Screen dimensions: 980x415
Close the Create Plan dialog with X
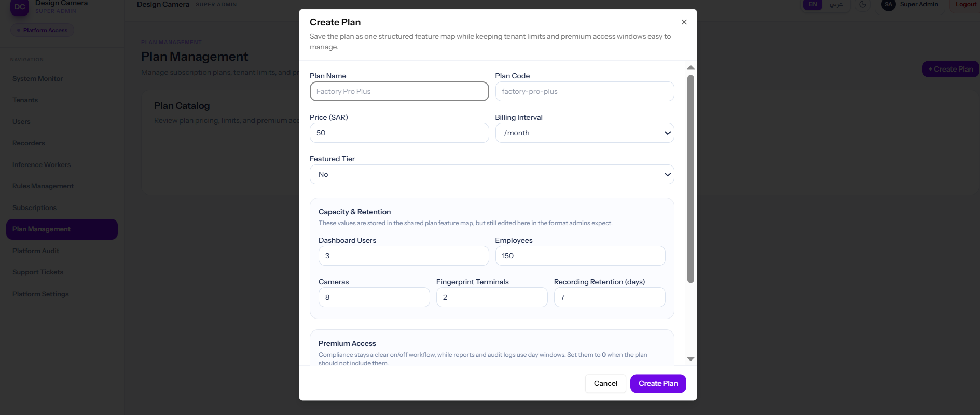click(x=684, y=22)
